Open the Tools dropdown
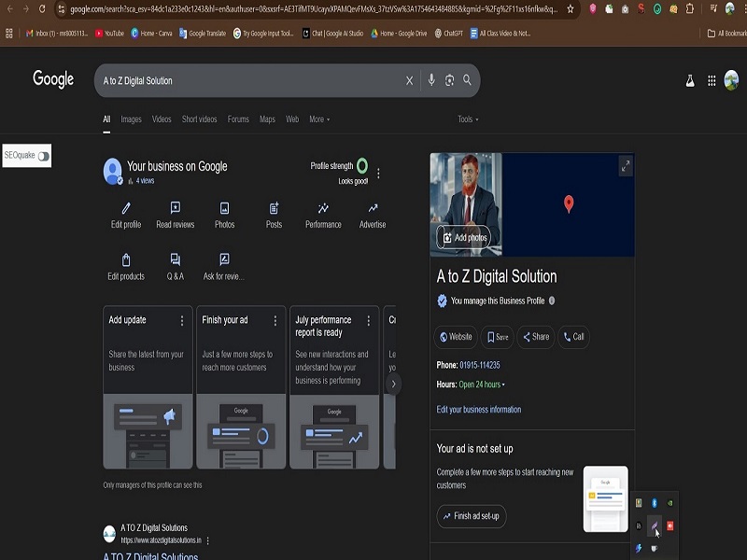 click(x=468, y=119)
